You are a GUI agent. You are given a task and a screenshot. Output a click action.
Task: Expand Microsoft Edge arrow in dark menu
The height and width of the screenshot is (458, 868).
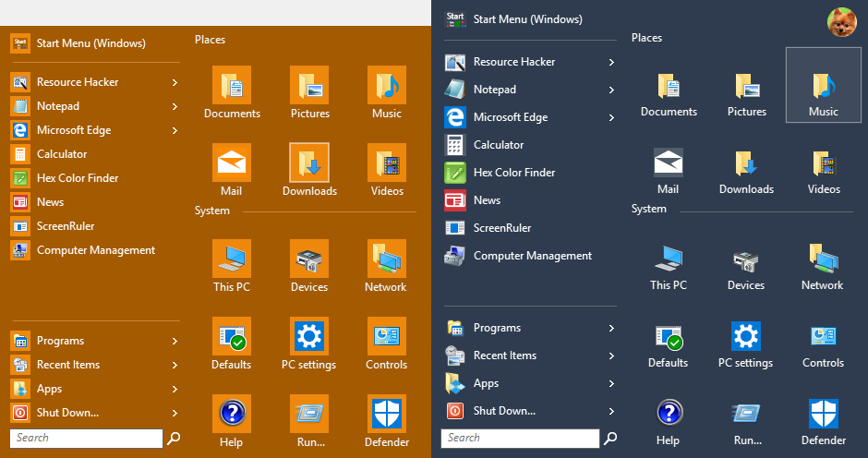(x=611, y=117)
